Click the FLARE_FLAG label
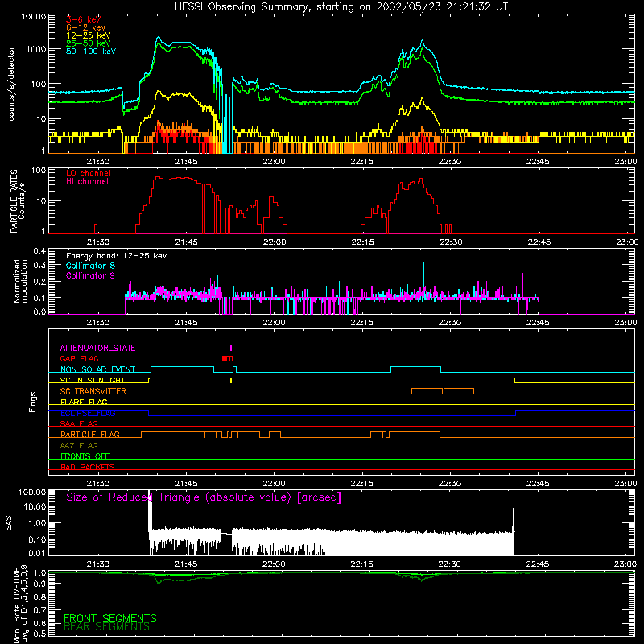The image size is (644, 644). (x=84, y=402)
